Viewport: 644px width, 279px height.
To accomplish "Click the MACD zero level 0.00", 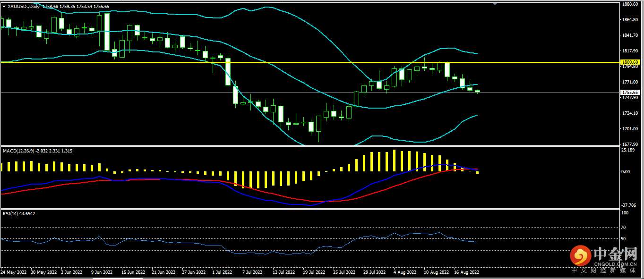I will click(x=627, y=171).
